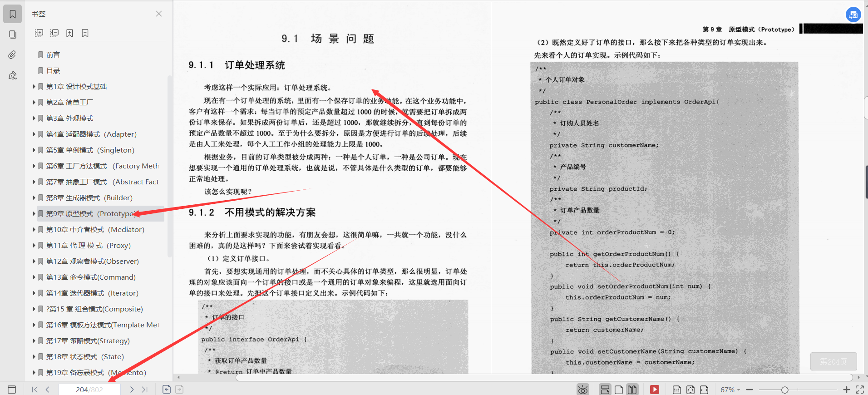The image size is (868, 395).
Task: Go back to previous view
Action: click(167, 389)
